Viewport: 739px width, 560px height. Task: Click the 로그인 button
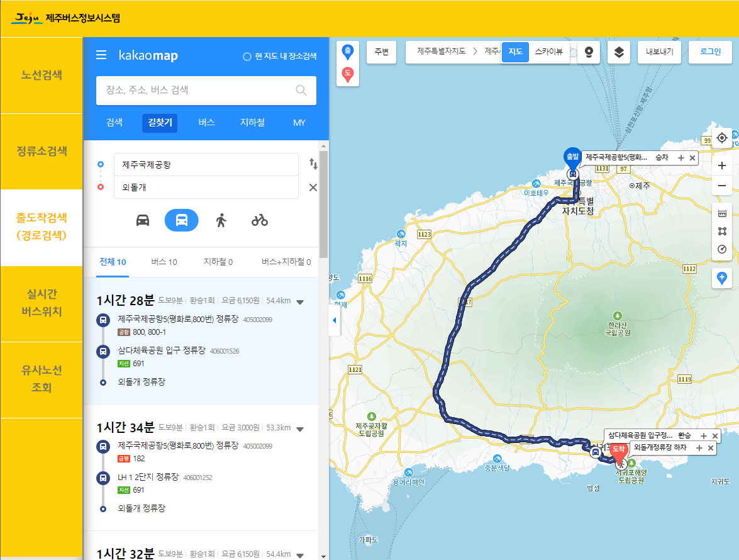[x=710, y=52]
